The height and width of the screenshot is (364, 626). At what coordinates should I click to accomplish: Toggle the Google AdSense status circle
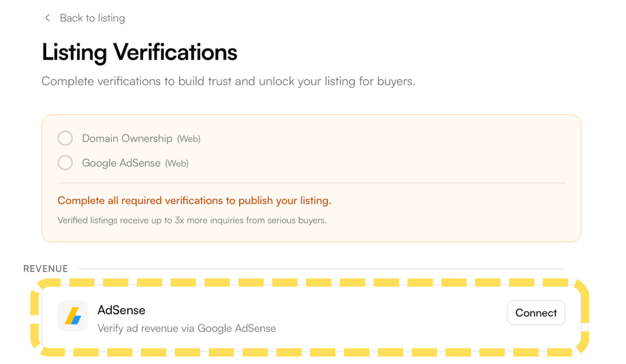65,163
